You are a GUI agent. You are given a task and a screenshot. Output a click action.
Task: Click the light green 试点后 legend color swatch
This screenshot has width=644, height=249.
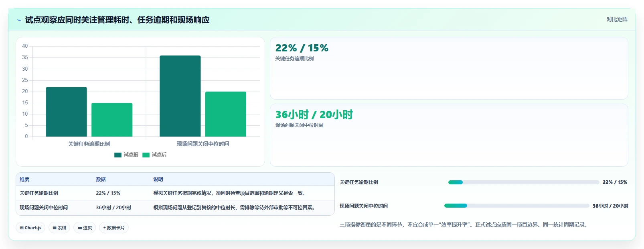(x=146, y=155)
